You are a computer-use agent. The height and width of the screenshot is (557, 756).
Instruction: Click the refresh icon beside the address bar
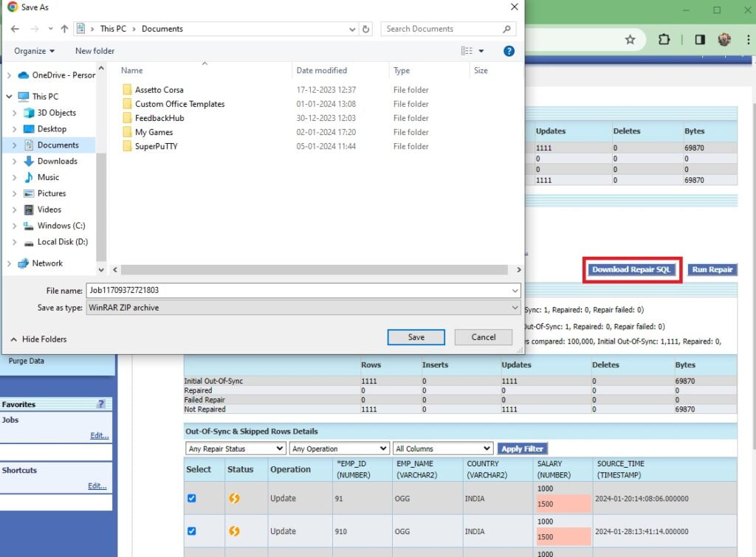point(365,29)
